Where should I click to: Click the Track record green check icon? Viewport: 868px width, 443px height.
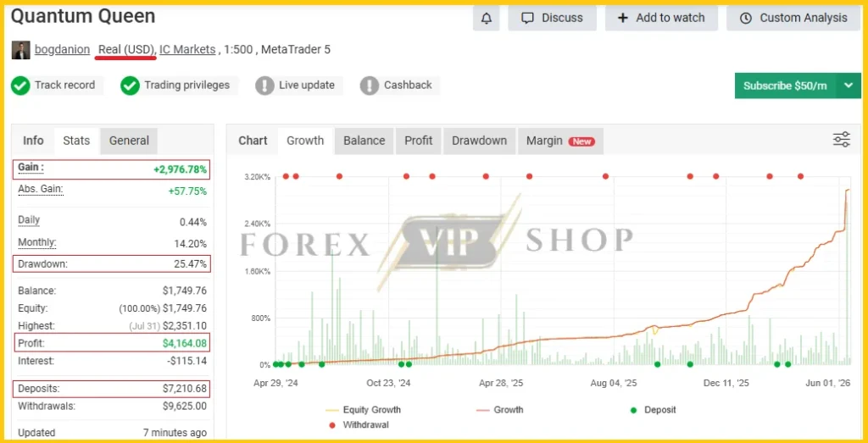click(x=20, y=86)
